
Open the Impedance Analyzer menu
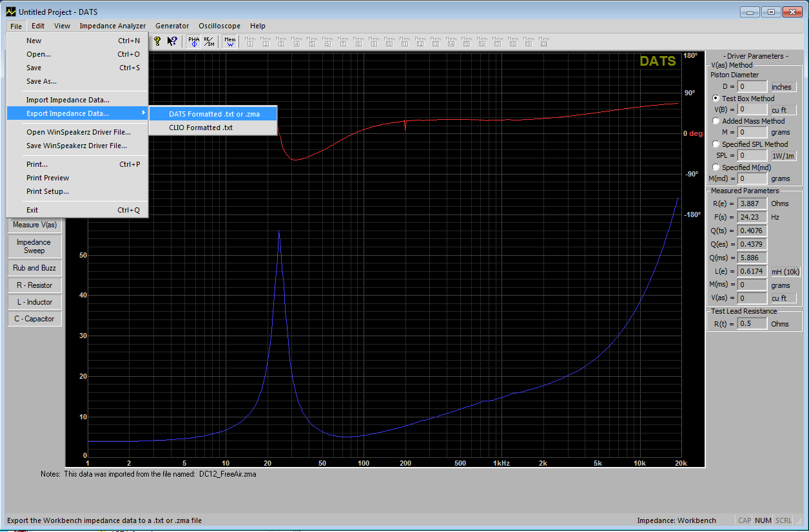coord(113,26)
